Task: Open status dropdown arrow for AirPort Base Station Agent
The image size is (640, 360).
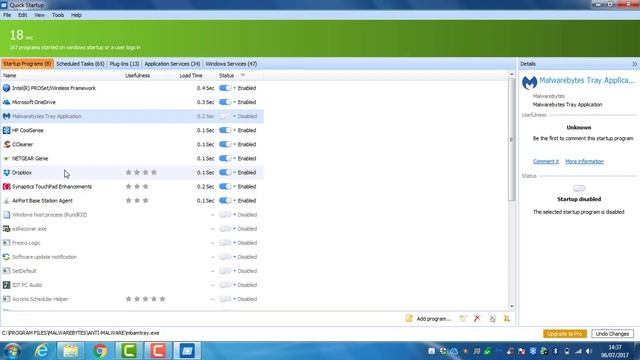Action: pos(235,201)
